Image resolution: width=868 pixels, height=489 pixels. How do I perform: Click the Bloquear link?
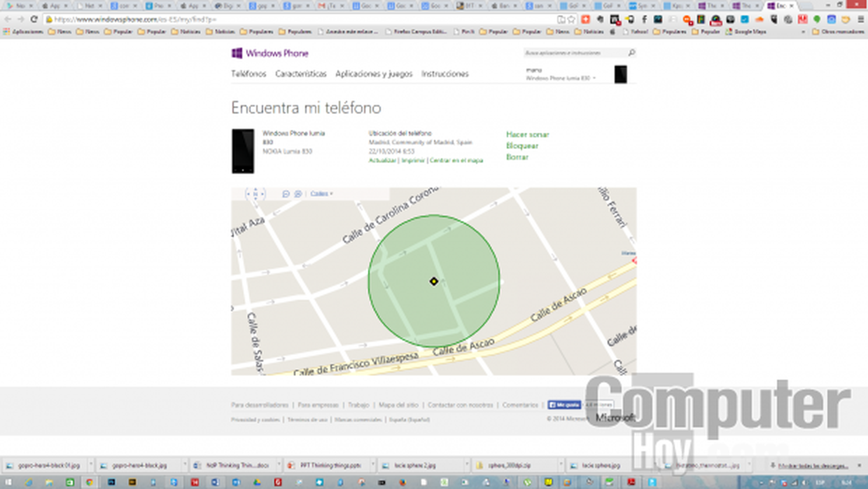coord(522,146)
